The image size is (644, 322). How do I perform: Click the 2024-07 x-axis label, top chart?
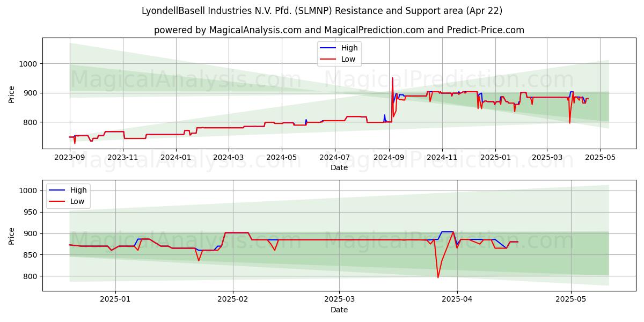(x=335, y=157)
